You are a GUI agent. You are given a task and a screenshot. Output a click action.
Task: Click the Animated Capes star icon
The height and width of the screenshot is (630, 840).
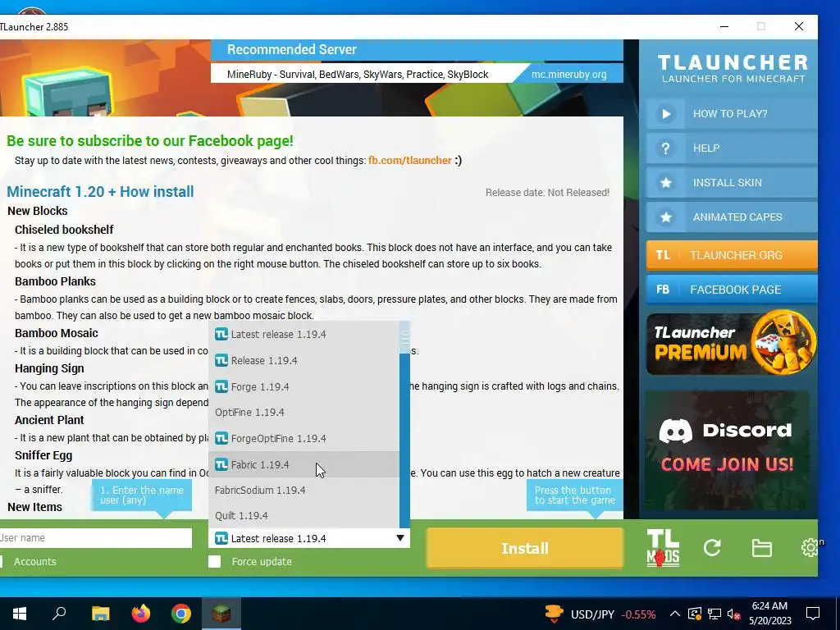pyautogui.click(x=666, y=217)
